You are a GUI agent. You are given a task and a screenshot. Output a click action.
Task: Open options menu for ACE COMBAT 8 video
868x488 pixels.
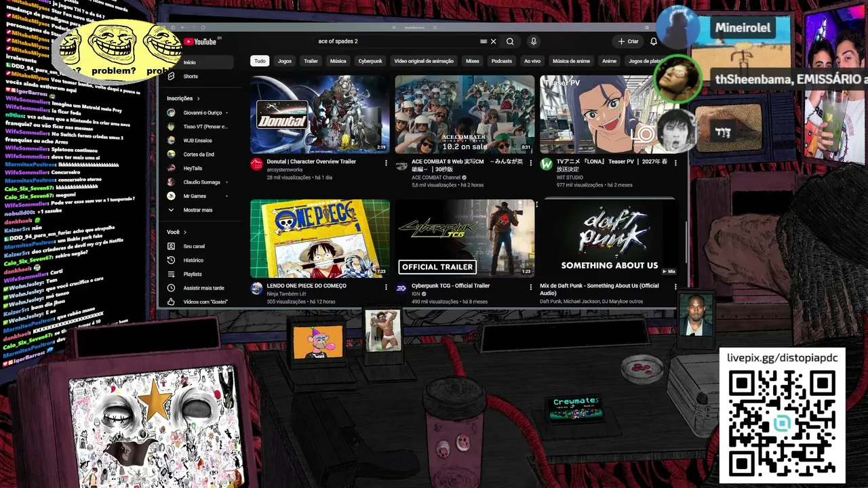[x=530, y=163]
